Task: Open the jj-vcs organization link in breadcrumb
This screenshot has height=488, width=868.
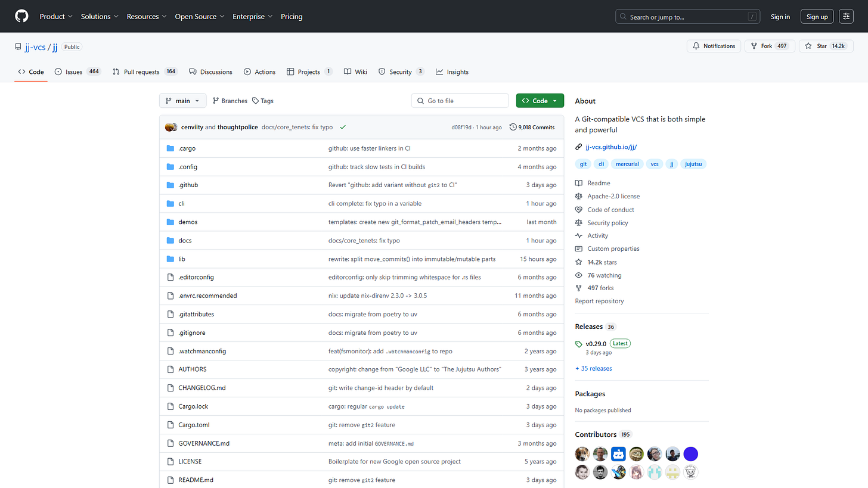Action: [35, 47]
